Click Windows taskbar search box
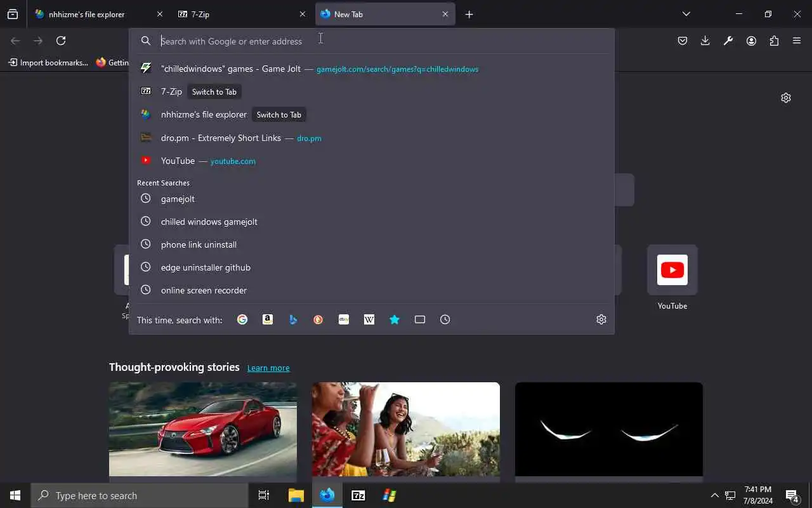 click(140, 495)
